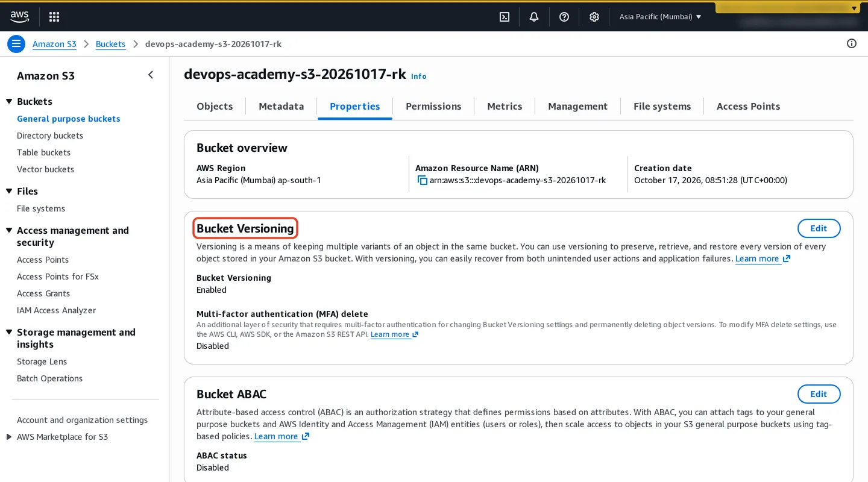Open Directory buckets in sidebar
Screen dimensions: 868x482
tap(50, 136)
